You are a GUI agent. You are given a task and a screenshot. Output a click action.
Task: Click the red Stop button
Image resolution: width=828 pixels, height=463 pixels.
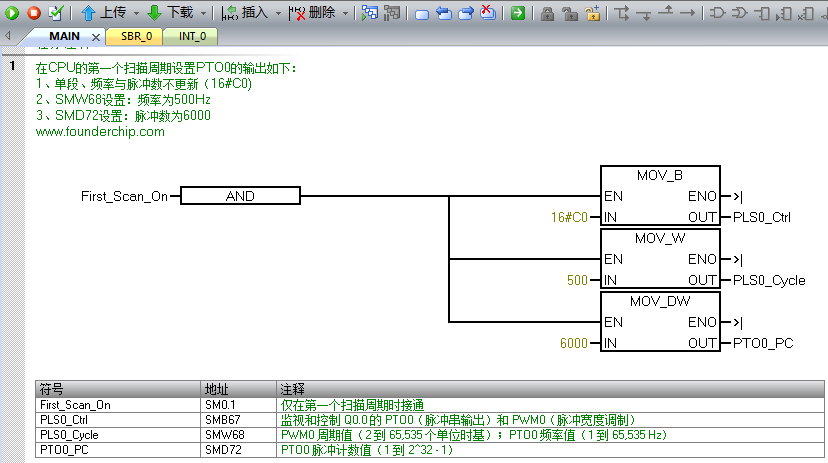point(34,13)
